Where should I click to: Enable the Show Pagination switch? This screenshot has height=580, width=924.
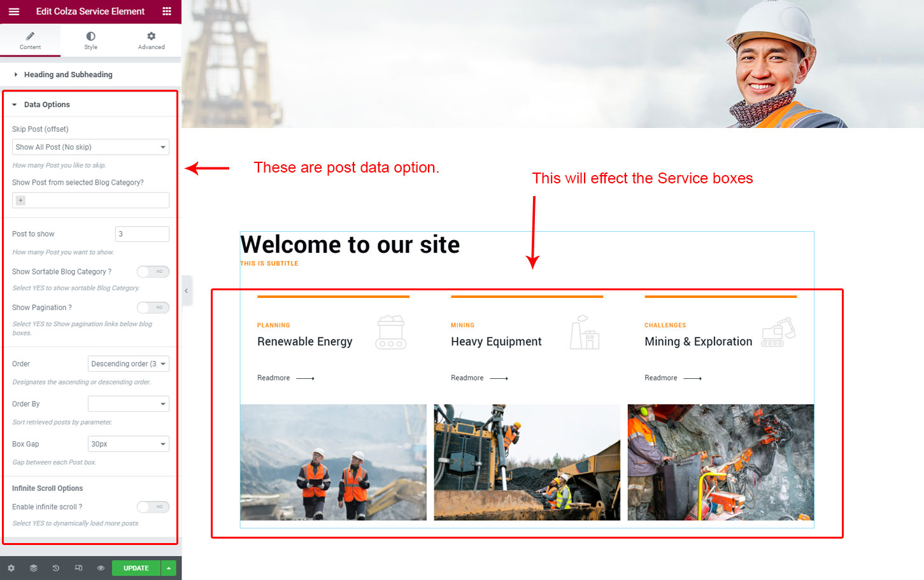[x=153, y=308]
